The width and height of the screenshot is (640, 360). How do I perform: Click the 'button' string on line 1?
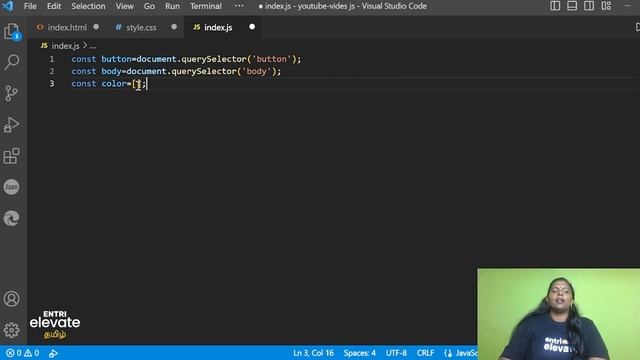coord(271,59)
